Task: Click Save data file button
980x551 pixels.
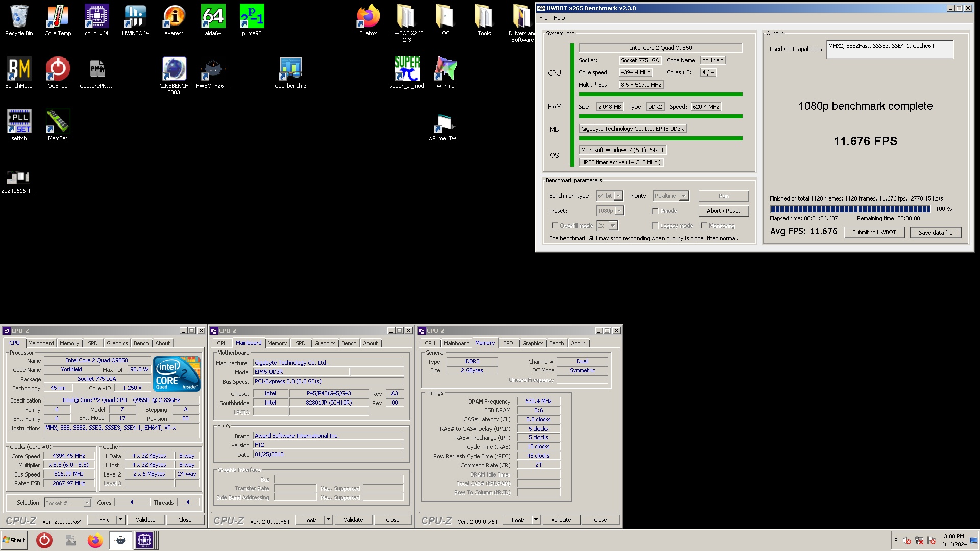Action: pyautogui.click(x=936, y=232)
